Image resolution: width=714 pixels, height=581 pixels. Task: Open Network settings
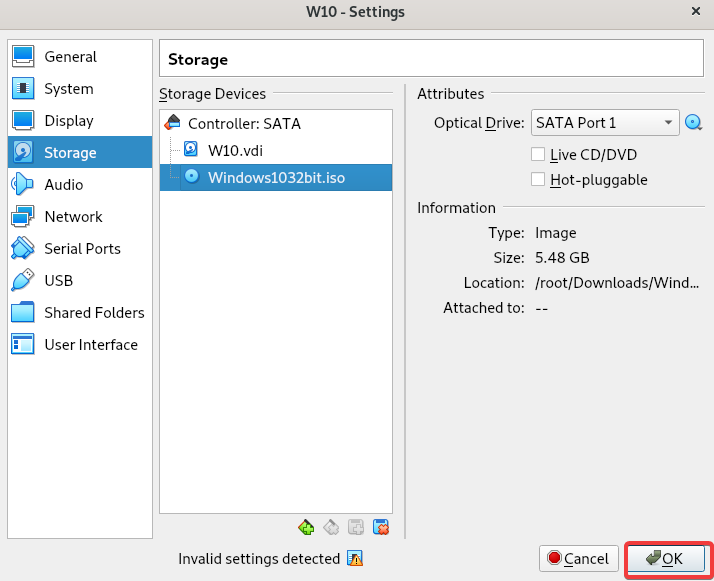[80, 216]
